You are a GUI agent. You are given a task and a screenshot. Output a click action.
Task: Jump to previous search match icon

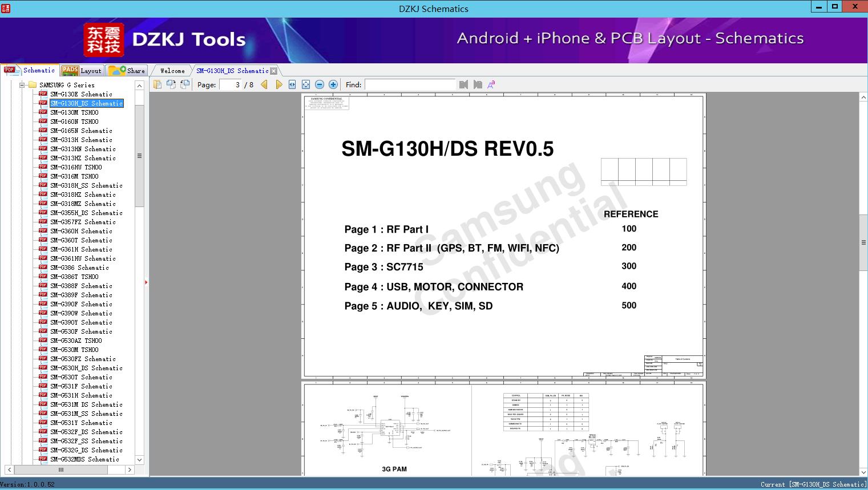click(463, 84)
